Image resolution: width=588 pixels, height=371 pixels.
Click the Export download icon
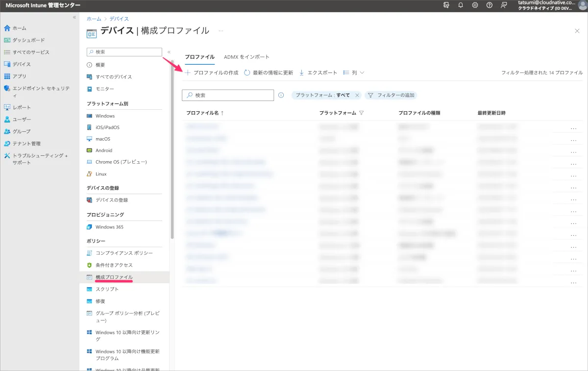click(x=302, y=73)
